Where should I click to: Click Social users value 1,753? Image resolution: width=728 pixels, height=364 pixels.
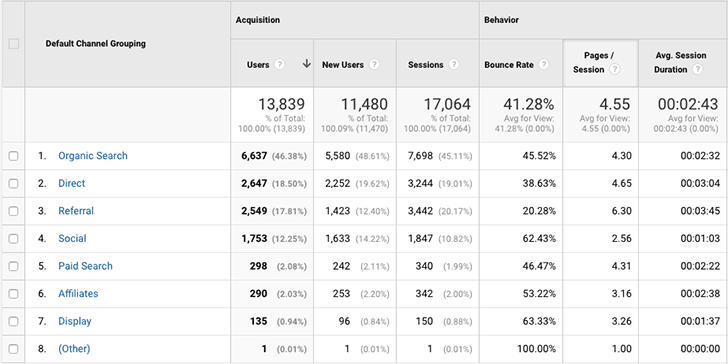click(x=254, y=239)
